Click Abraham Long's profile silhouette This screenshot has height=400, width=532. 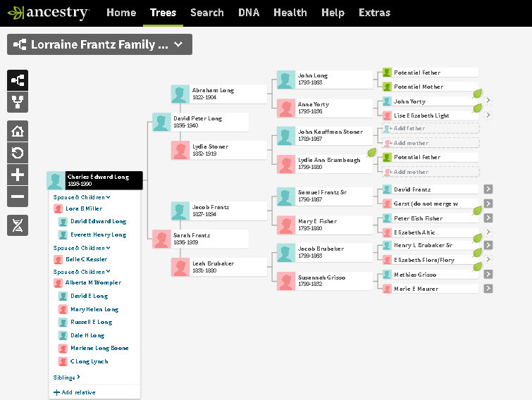pos(181,94)
